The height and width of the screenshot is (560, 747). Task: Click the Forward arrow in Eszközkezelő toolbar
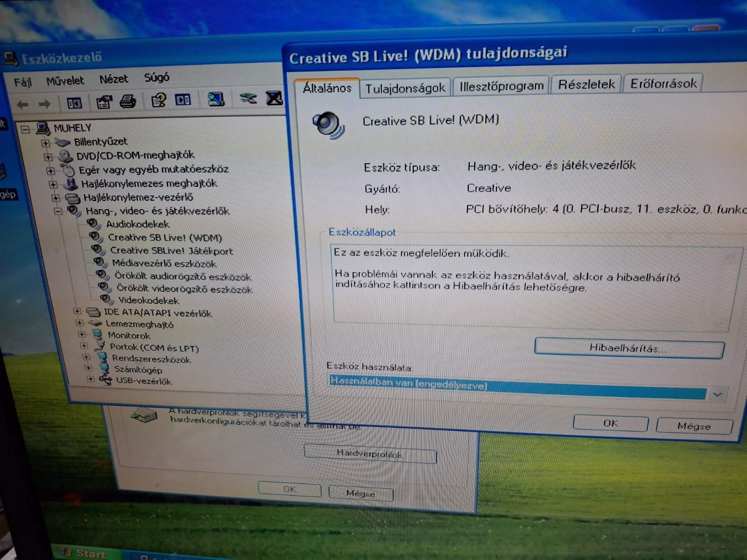click(44, 104)
